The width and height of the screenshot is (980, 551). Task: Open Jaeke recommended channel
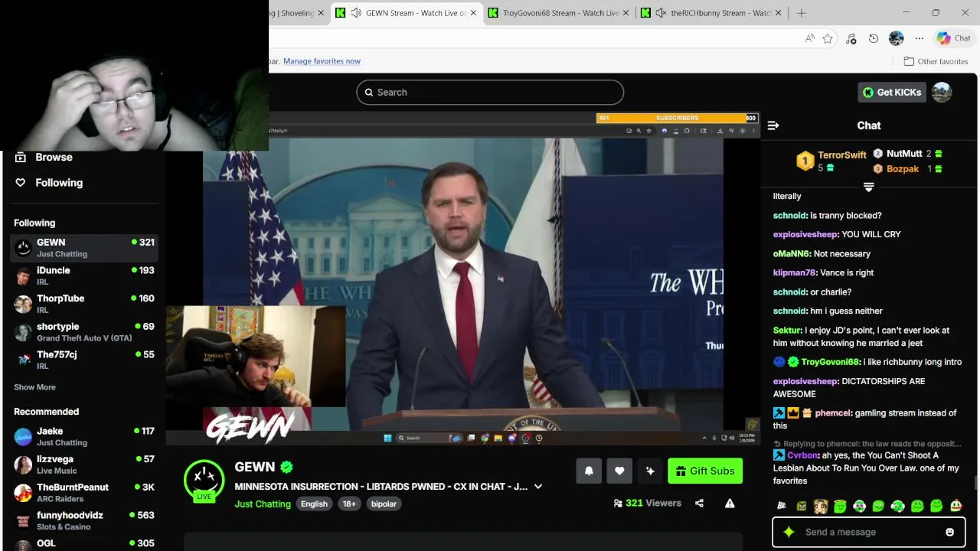click(84, 436)
